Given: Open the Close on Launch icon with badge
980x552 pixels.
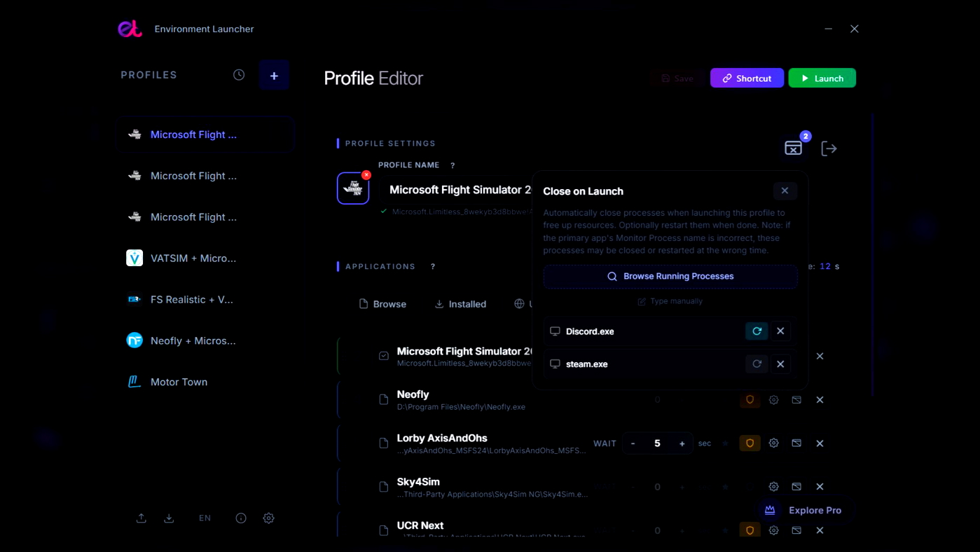Looking at the screenshot, I should pos(794,148).
